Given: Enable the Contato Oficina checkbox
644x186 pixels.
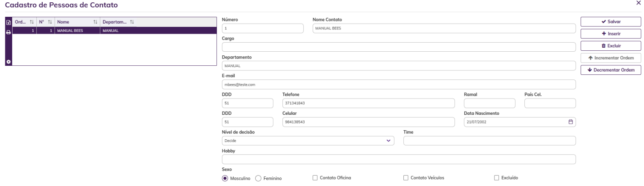Looking at the screenshot, I should click(x=315, y=178).
